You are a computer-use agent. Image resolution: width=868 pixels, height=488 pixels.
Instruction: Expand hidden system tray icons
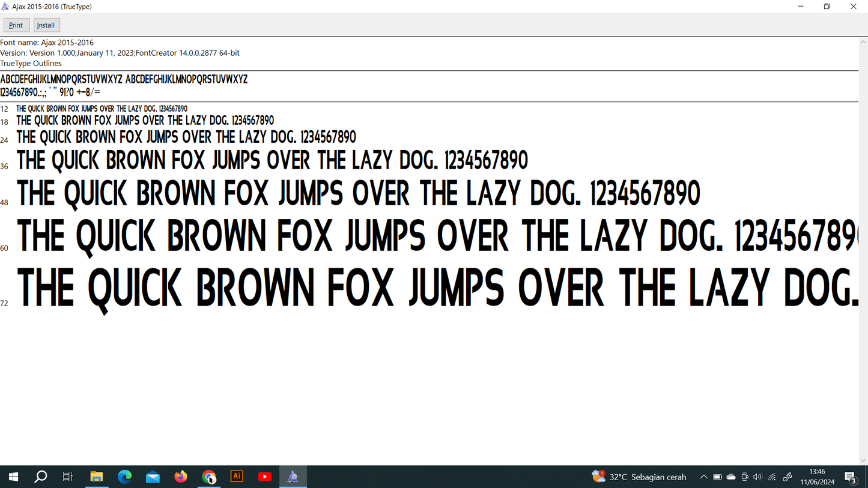(703, 477)
